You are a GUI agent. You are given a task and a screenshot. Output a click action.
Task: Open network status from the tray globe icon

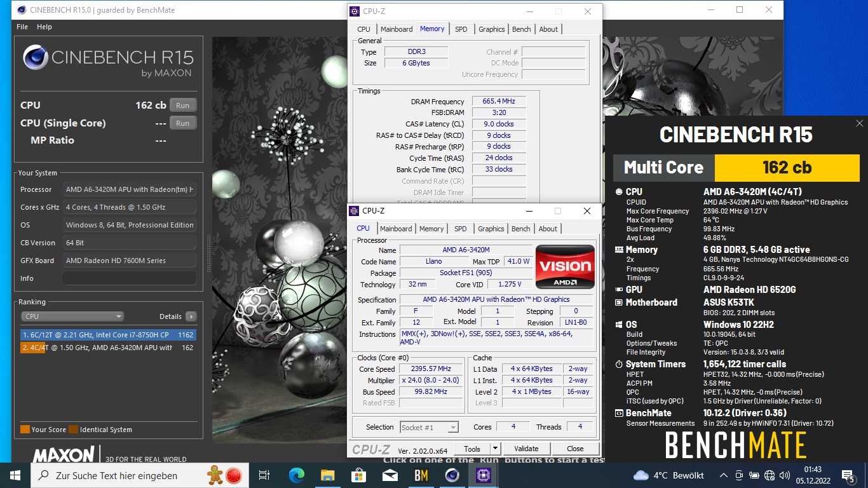click(770, 475)
